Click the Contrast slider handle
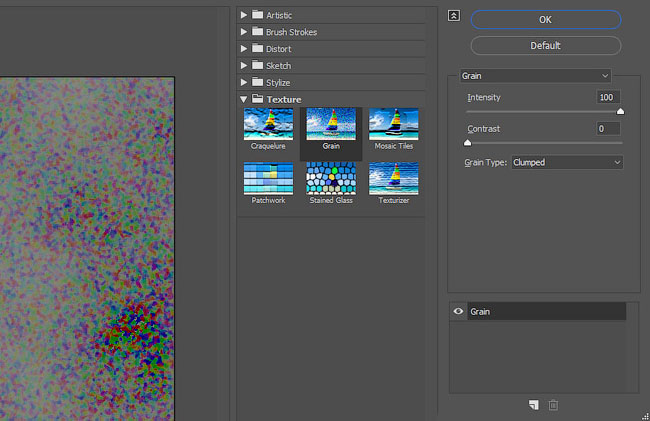Screen dimensions: 650x421 (x=468, y=143)
